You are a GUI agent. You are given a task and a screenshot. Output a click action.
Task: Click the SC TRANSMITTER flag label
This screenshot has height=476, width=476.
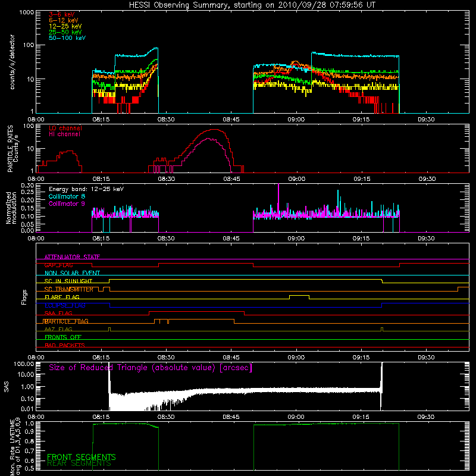click(68, 289)
